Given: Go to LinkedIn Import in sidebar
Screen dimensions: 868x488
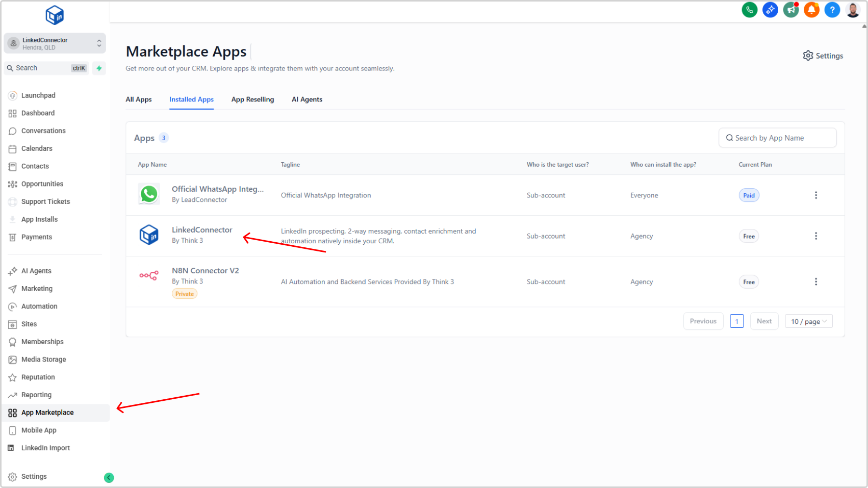Looking at the screenshot, I should coord(45,448).
